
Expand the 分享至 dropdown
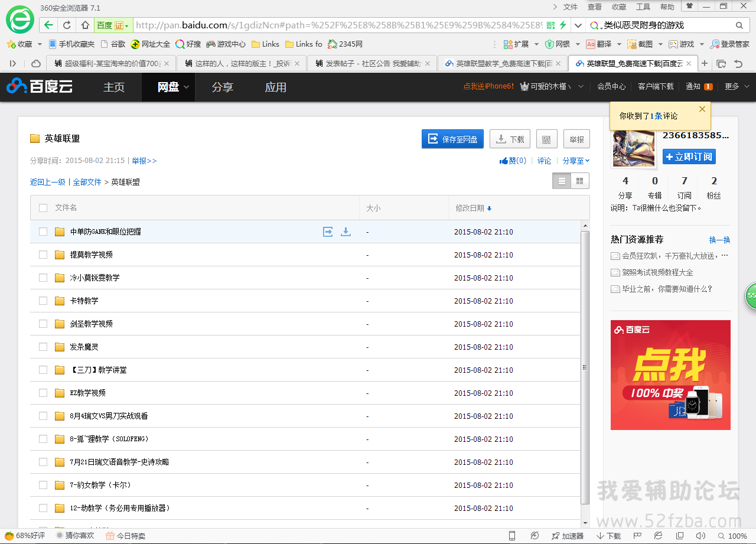click(576, 161)
